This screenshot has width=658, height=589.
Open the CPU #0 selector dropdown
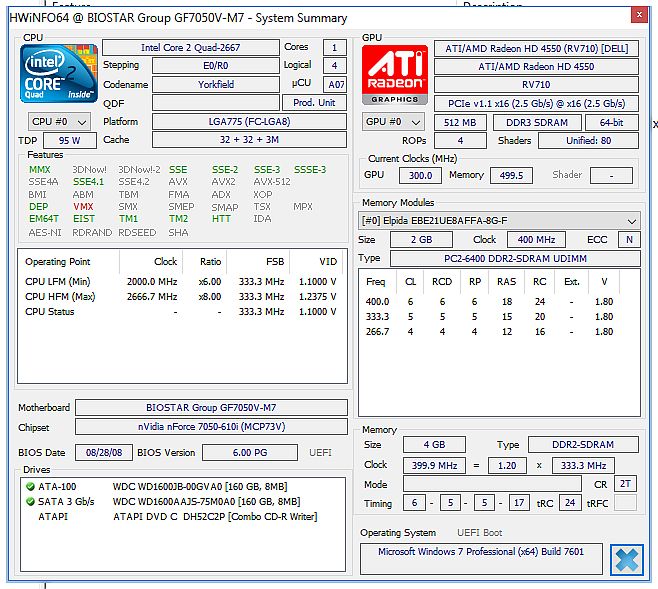[59, 122]
